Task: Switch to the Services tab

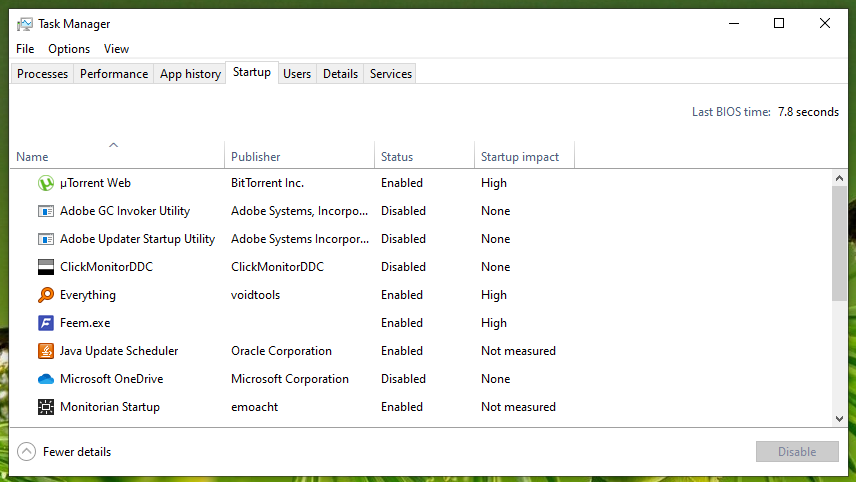Action: pos(391,74)
